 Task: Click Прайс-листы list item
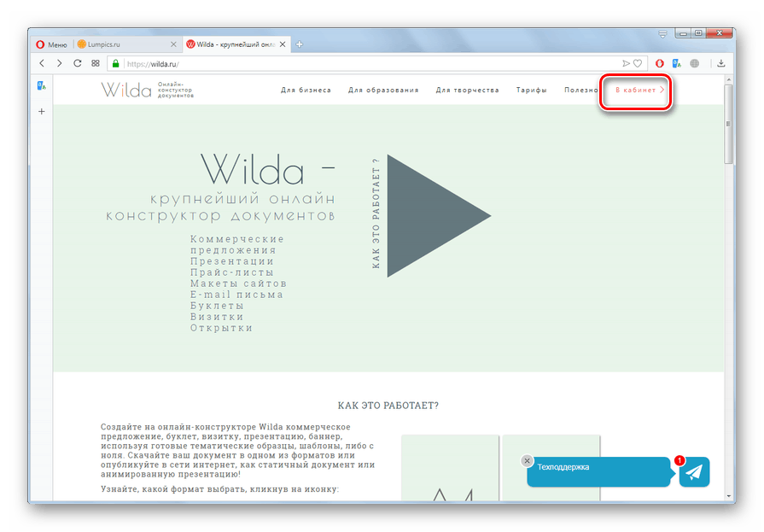click(x=232, y=272)
